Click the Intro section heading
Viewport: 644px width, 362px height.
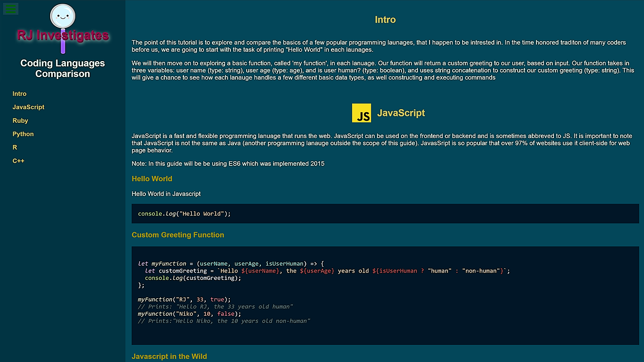(x=385, y=19)
